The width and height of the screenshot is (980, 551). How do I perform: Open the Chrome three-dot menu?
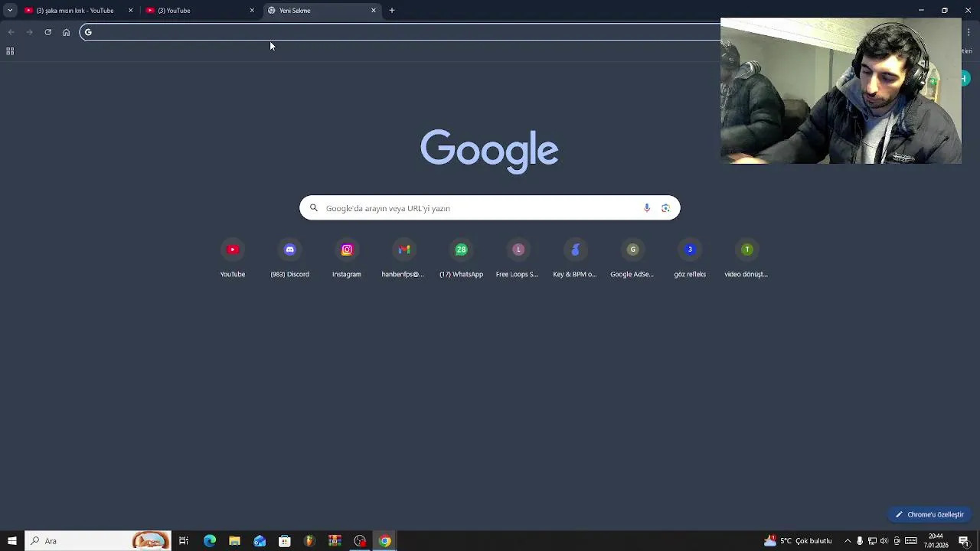[969, 32]
